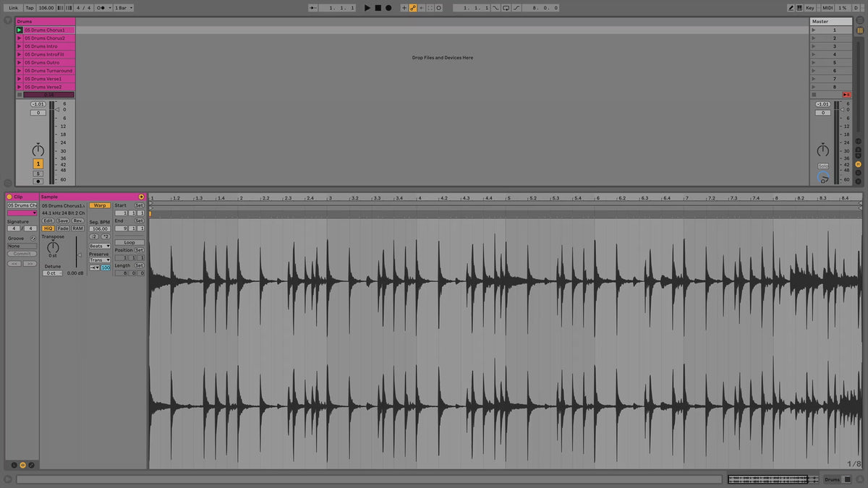
Task: Launch the 05 Drums Intro clip
Action: click(x=20, y=46)
